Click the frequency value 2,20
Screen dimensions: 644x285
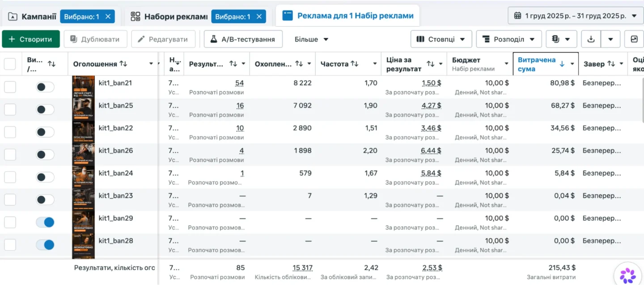[370, 151]
